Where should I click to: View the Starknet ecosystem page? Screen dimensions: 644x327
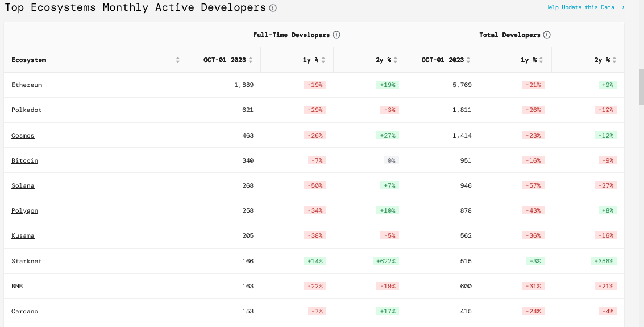(x=27, y=261)
